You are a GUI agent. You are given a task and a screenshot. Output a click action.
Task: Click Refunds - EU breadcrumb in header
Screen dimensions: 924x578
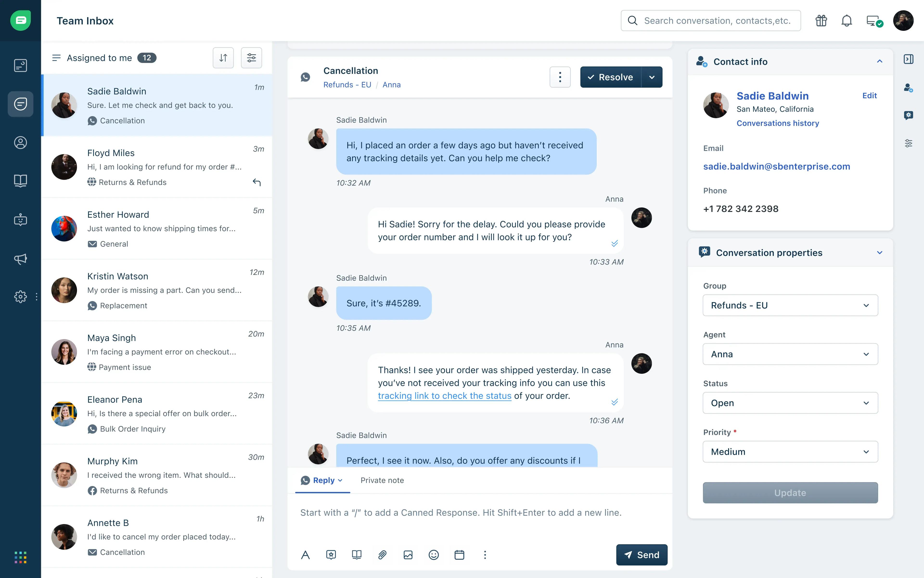347,85
